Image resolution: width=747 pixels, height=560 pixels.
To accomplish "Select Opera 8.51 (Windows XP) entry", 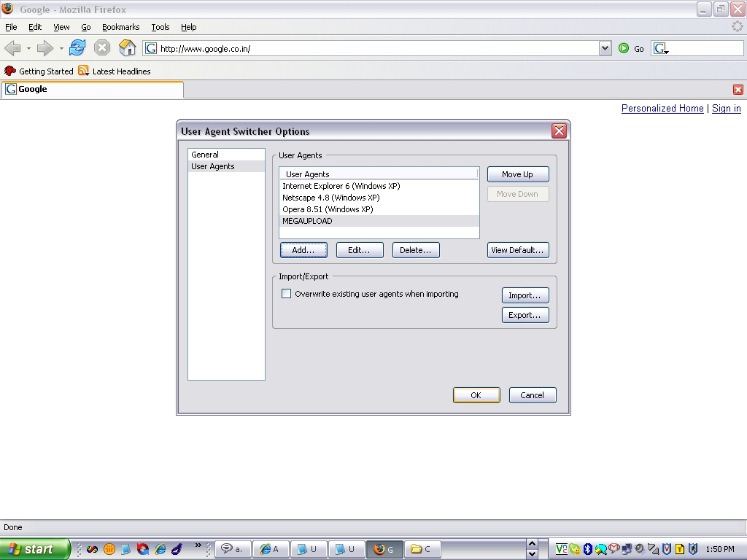I will [x=379, y=209].
